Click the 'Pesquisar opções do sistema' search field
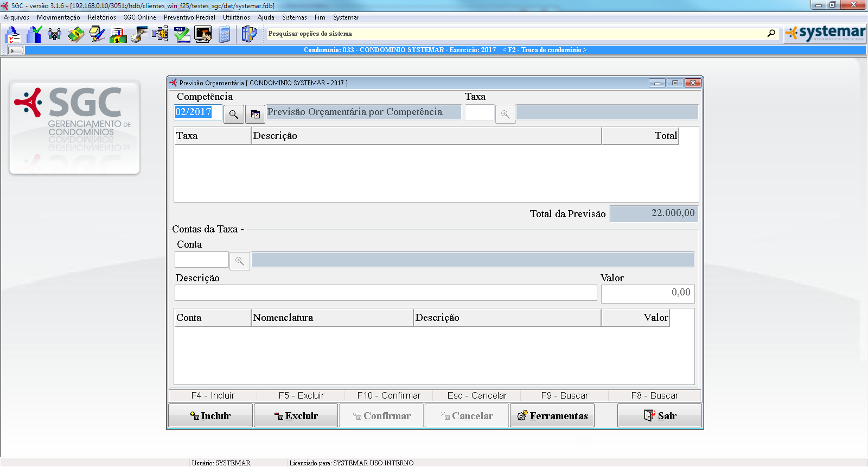Screen dimensions: 868x467 515,34
